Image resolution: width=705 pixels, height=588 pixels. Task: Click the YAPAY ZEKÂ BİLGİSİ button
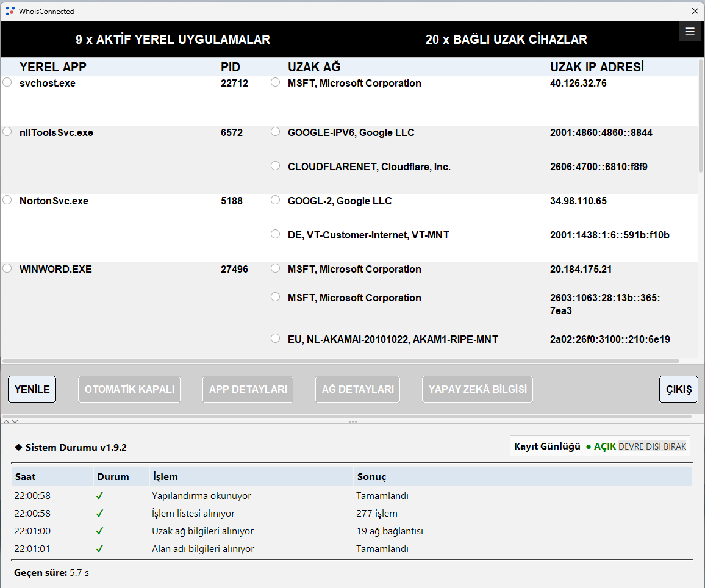478,389
